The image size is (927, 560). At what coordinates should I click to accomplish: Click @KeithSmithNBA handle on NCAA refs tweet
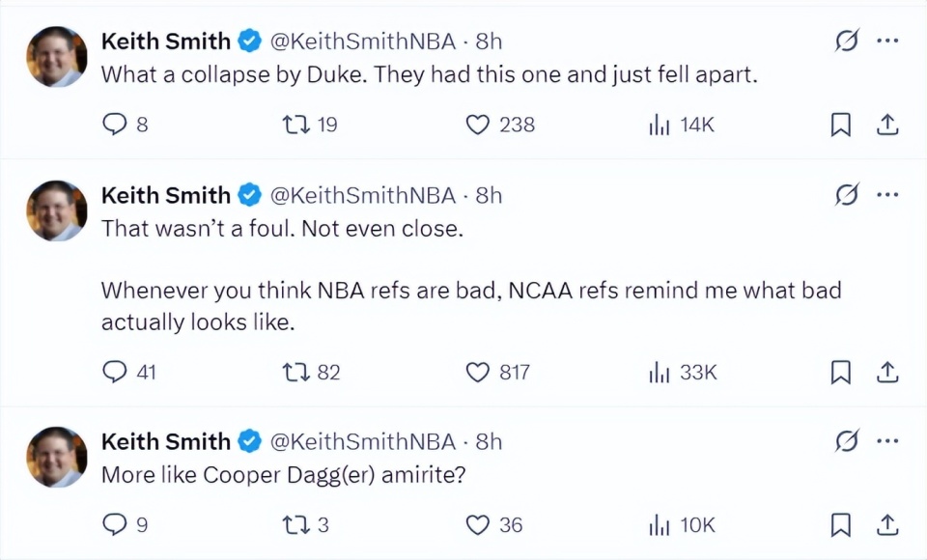tap(361, 195)
